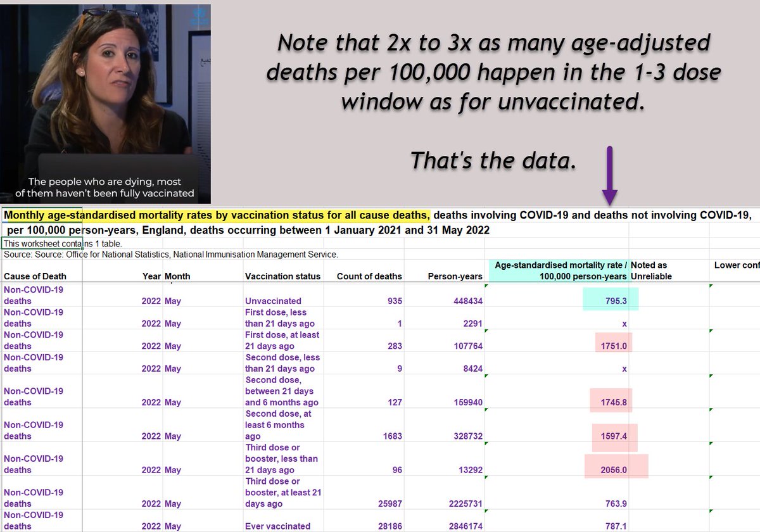Click the 'Age-standardised mortality rate' column header
Screen dimensions: 760x532
558,270
